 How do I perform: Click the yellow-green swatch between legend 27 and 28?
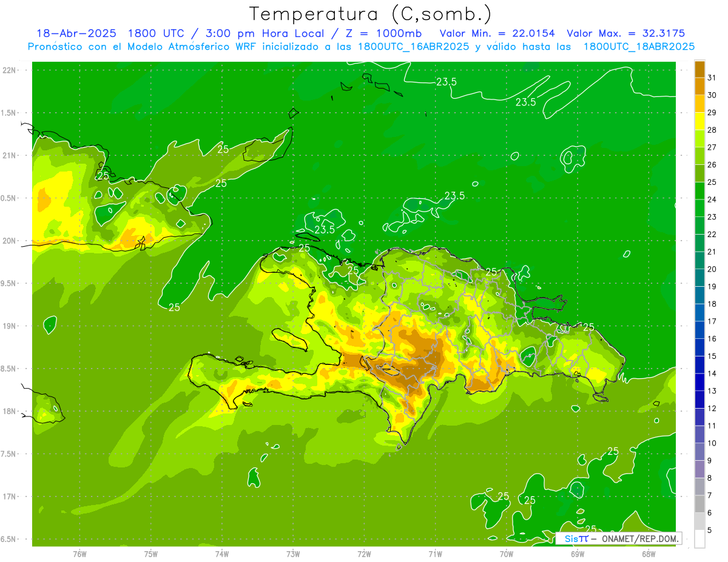point(699,138)
